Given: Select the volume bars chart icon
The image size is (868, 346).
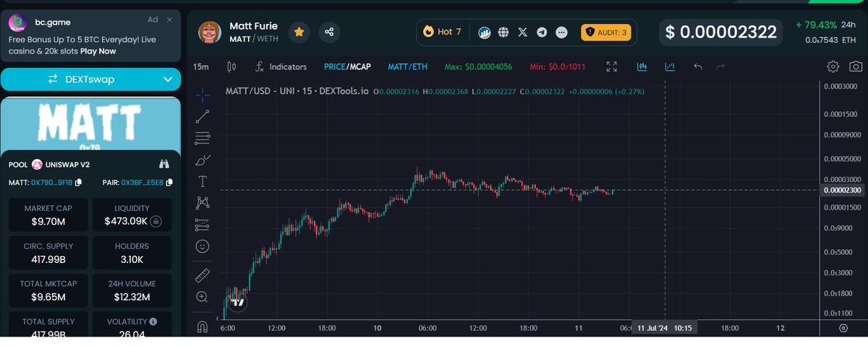Looking at the screenshot, I should 670,66.
